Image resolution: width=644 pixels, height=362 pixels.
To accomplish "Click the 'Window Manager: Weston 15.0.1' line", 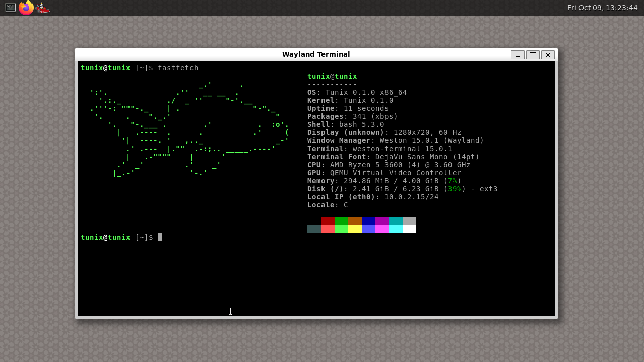I will [x=396, y=140].
